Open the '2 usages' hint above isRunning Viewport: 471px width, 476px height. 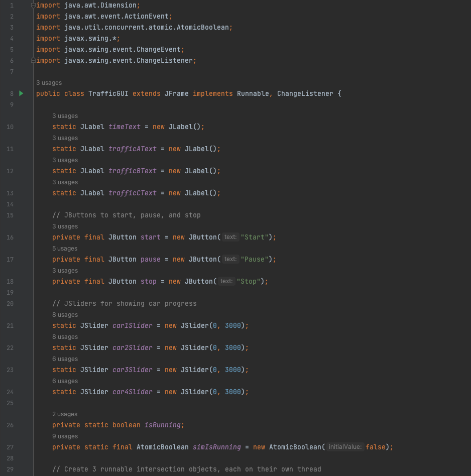[65, 414]
